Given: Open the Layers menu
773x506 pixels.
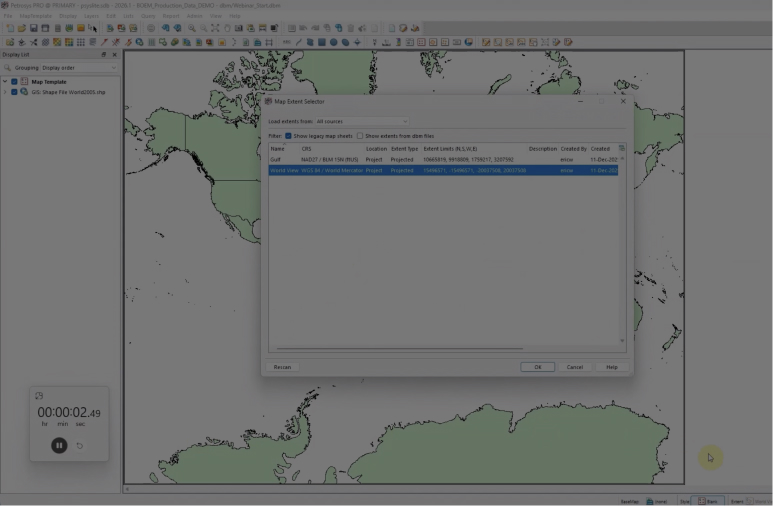Looking at the screenshot, I should [x=91, y=16].
